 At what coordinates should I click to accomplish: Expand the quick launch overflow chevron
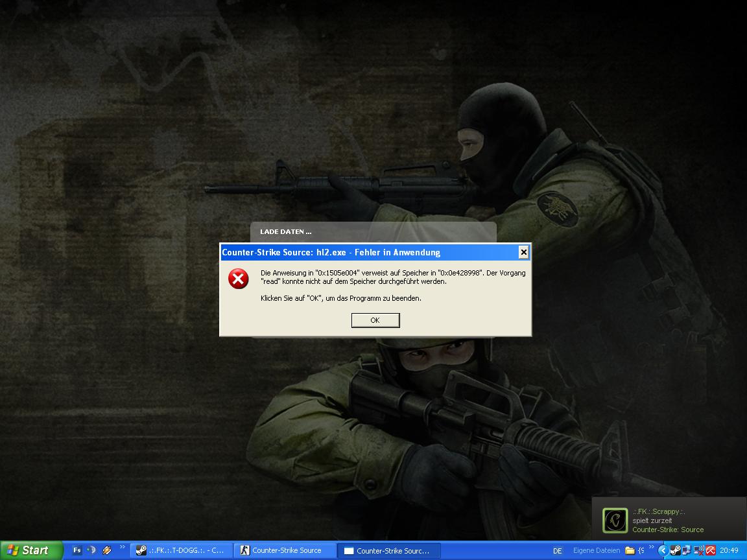[x=122, y=547]
